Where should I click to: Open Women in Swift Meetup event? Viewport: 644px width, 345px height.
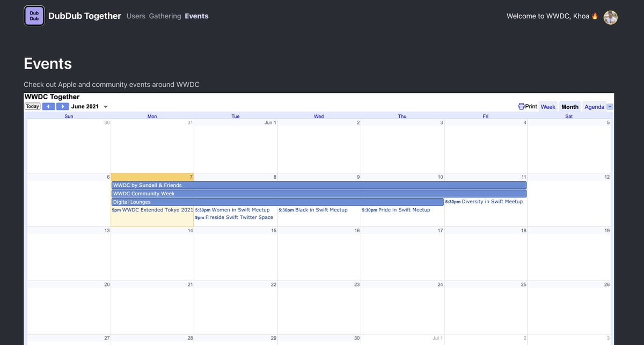point(232,210)
